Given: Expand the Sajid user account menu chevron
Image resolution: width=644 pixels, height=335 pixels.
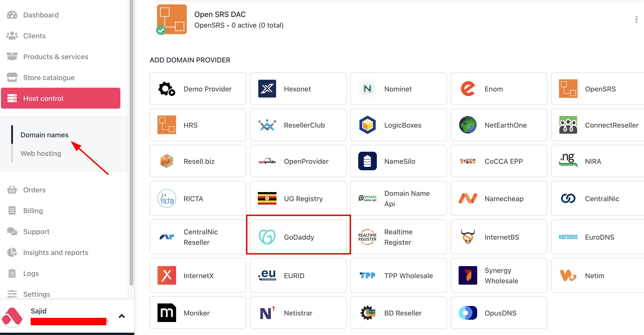Looking at the screenshot, I should 122,316.
